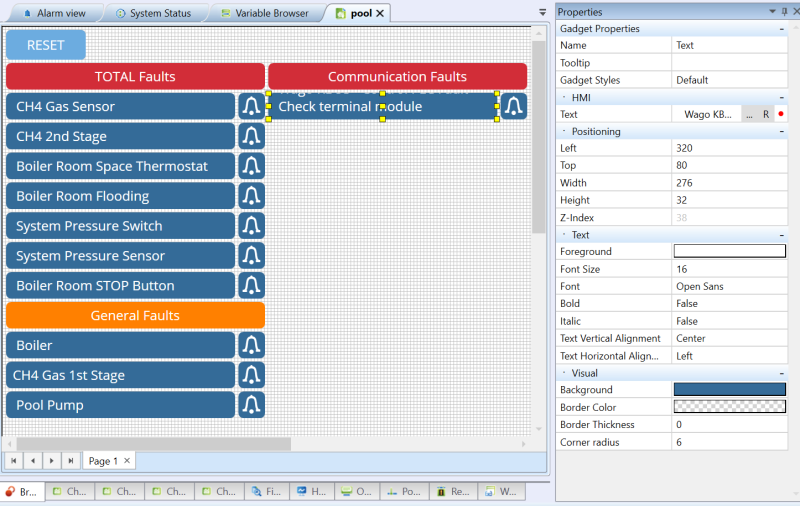Viewport: 800px width, 506px height.
Task: Open the document tabs overflow dropdown
Action: point(542,12)
